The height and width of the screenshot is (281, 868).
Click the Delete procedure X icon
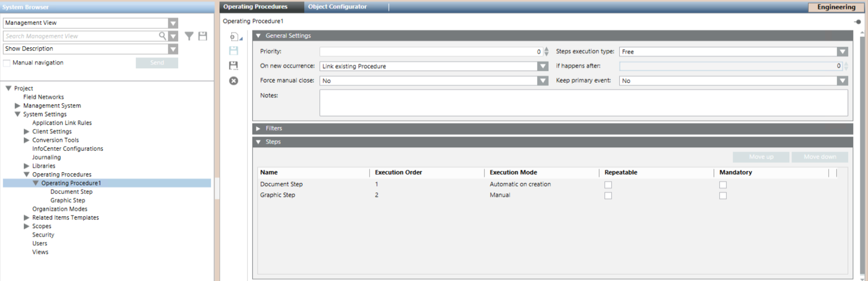233,81
